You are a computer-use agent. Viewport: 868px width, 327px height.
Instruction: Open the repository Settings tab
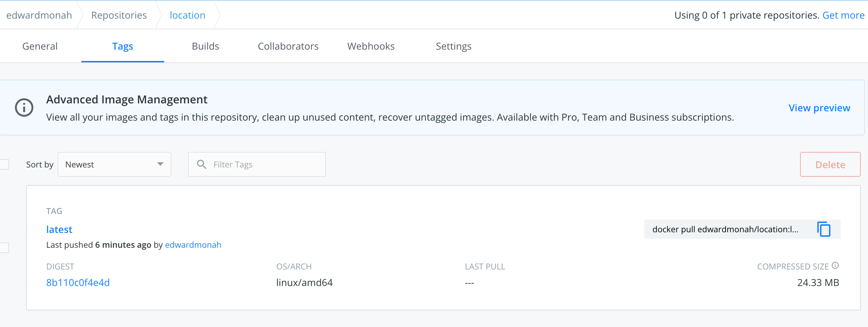tap(453, 46)
